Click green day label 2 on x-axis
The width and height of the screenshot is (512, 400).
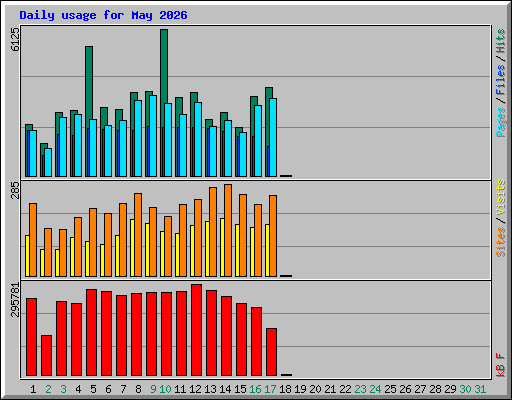coord(48,389)
